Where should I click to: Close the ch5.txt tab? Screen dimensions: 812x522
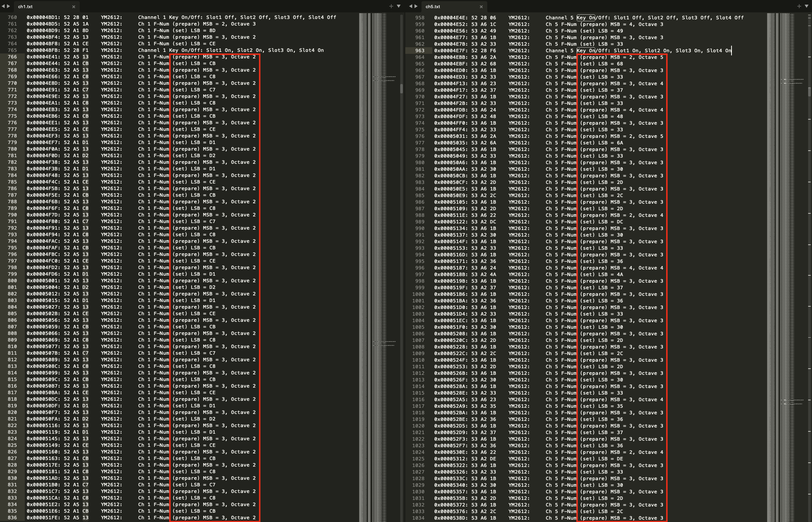click(x=481, y=7)
